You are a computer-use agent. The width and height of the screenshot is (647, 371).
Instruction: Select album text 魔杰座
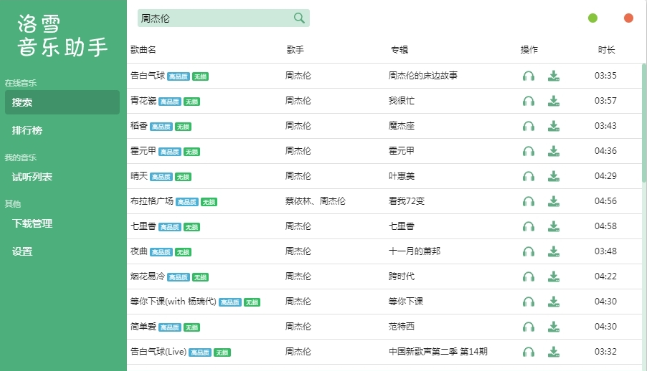(x=401, y=126)
